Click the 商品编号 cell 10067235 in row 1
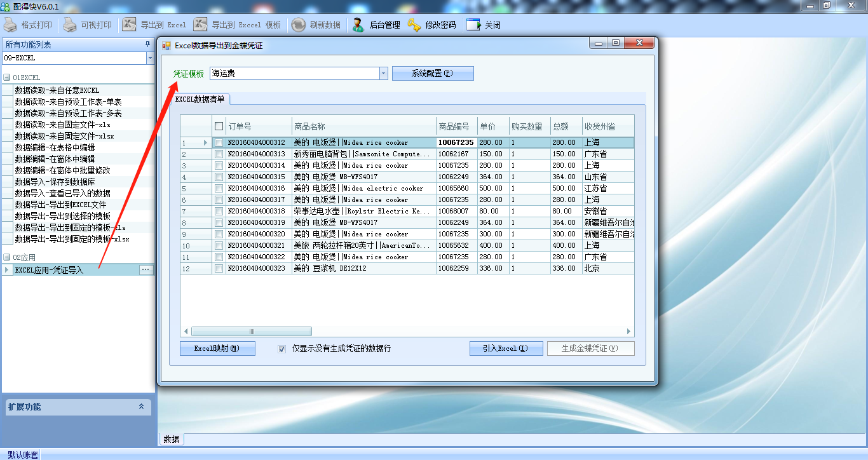 pyautogui.click(x=456, y=143)
